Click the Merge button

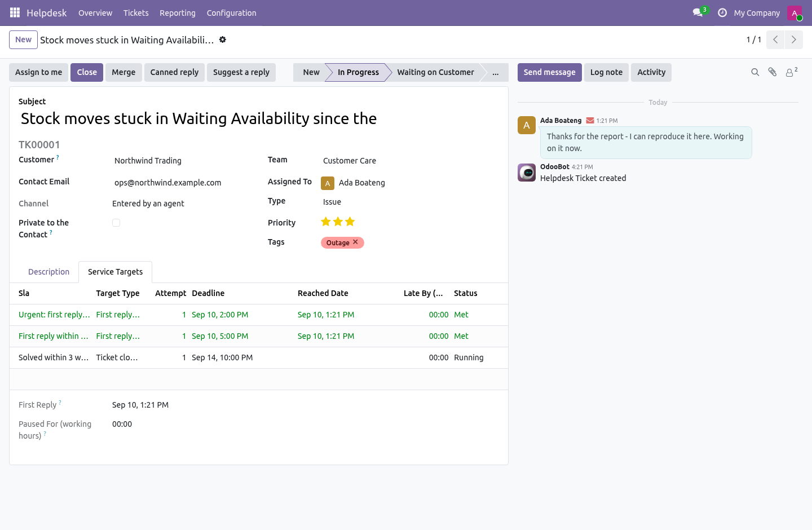pyautogui.click(x=123, y=72)
